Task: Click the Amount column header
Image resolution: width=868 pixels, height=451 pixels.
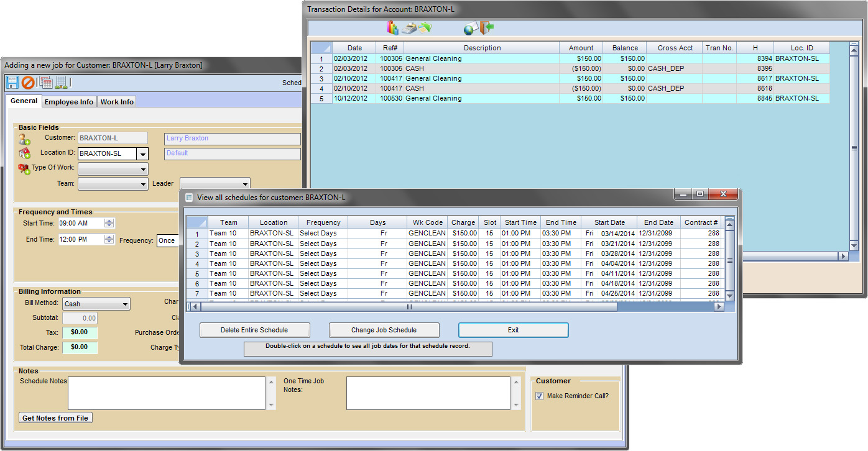Action: (581, 48)
